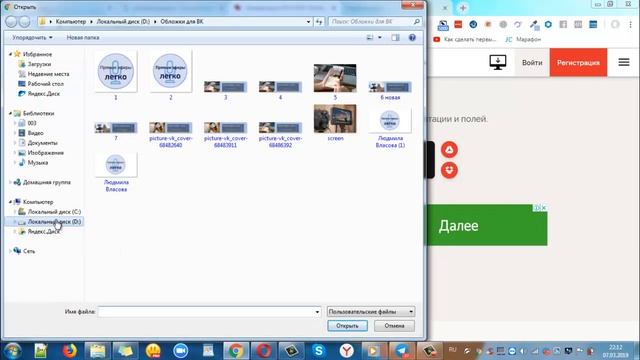Click the Отмена button
This screenshot has width=640, height=360.
(394, 326)
